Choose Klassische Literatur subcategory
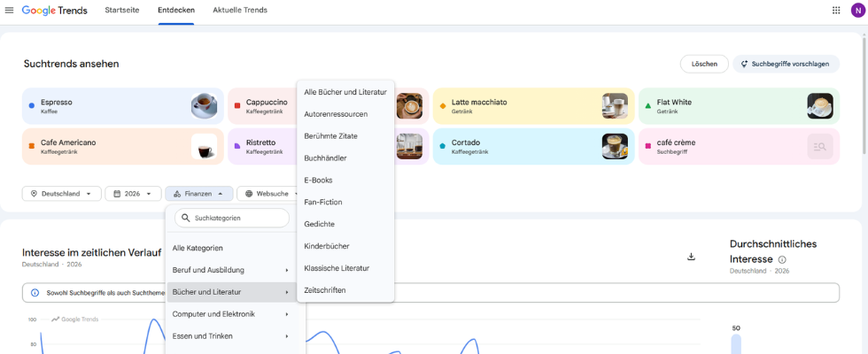 tap(345, 267)
